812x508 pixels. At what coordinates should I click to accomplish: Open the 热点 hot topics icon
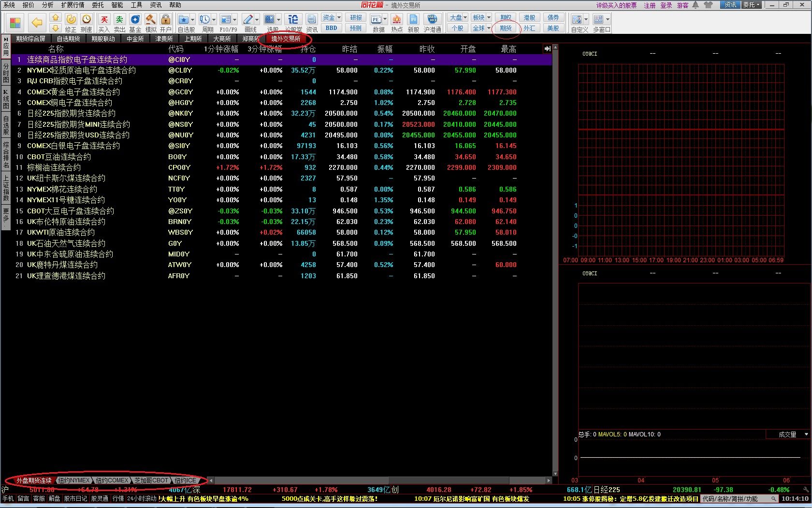397,19
